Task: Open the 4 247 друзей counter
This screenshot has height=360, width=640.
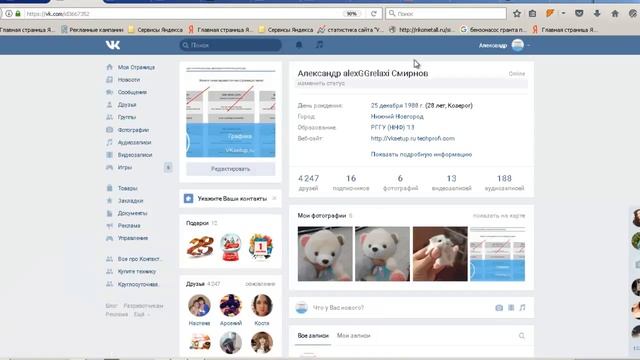Action: (308, 182)
